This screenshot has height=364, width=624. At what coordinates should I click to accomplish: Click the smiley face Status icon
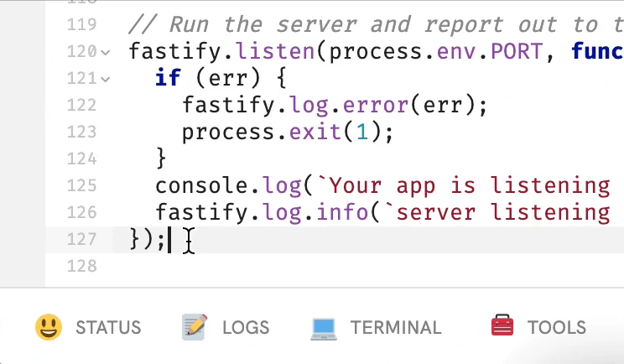coord(49,327)
